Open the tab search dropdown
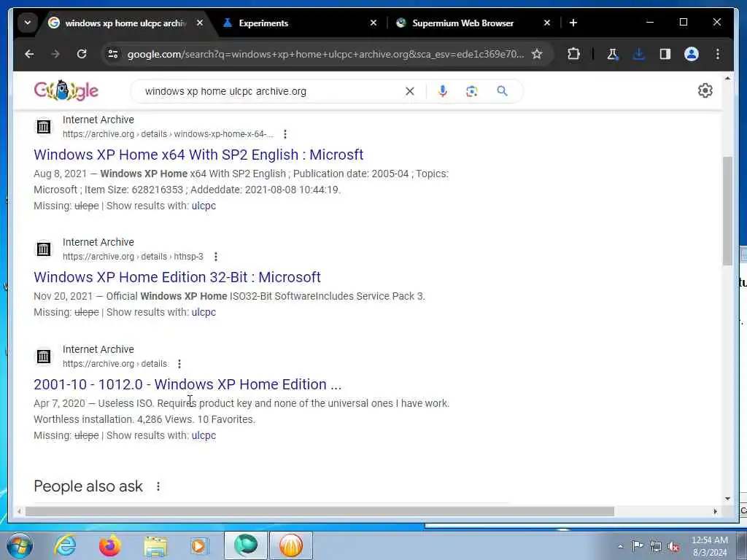This screenshot has width=747, height=560. [x=28, y=23]
